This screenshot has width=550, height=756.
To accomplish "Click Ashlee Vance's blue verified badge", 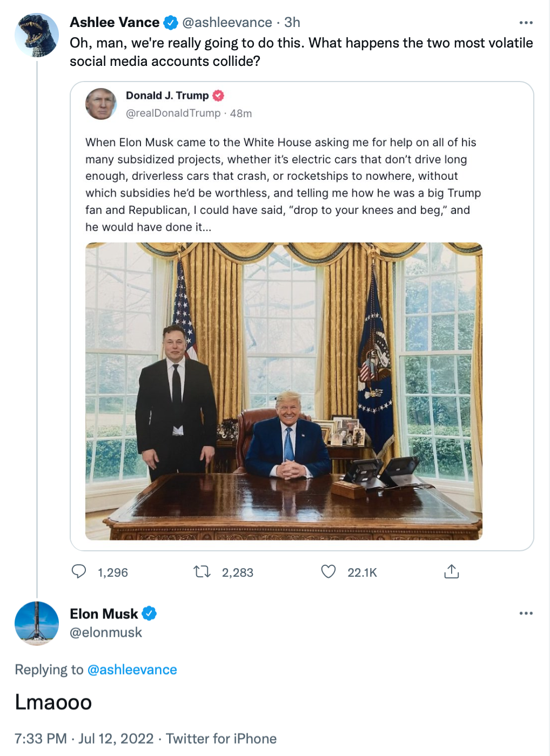I will pos(171,23).
